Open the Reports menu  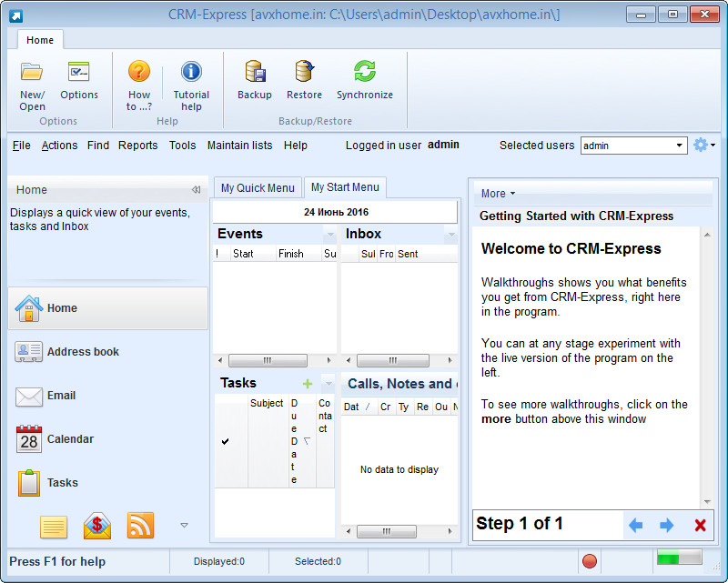click(138, 146)
